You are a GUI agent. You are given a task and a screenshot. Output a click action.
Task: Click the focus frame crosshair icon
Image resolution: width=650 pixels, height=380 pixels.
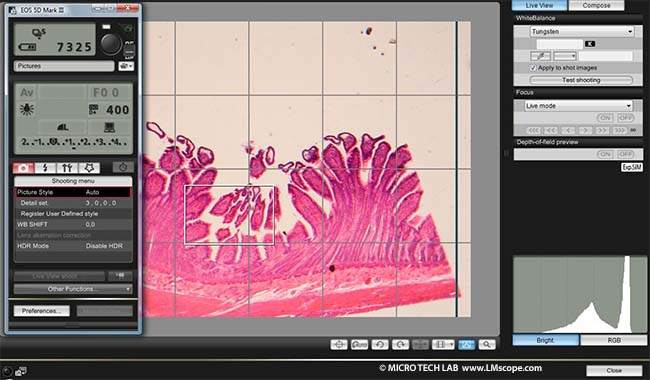pyautogui.click(x=339, y=344)
